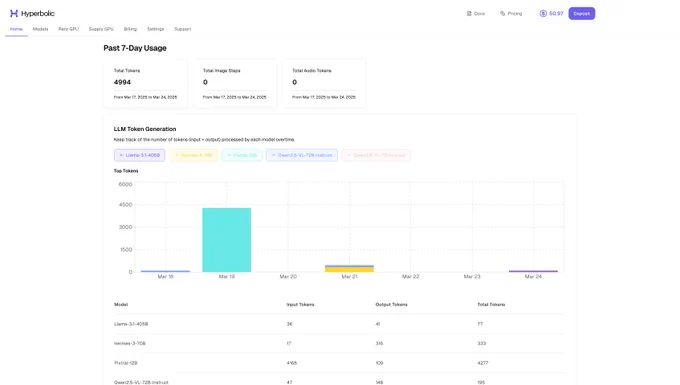Click the Total Tokens column header
680x385 pixels.
(x=491, y=304)
